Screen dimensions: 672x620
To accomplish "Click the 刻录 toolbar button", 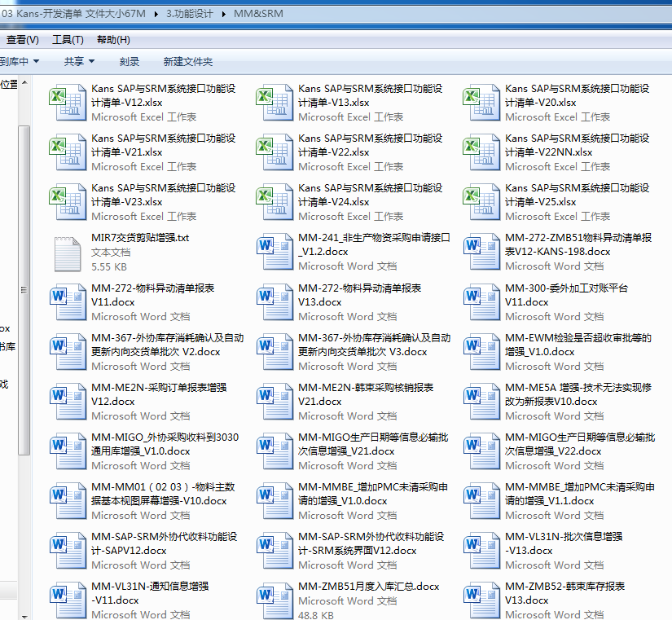I will click(129, 62).
